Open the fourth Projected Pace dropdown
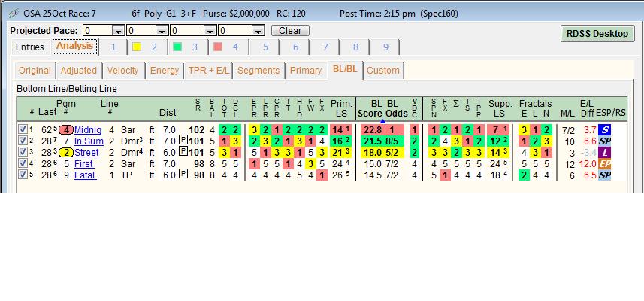Image resolution: width=644 pixels, height=301 pixels. click(x=259, y=31)
